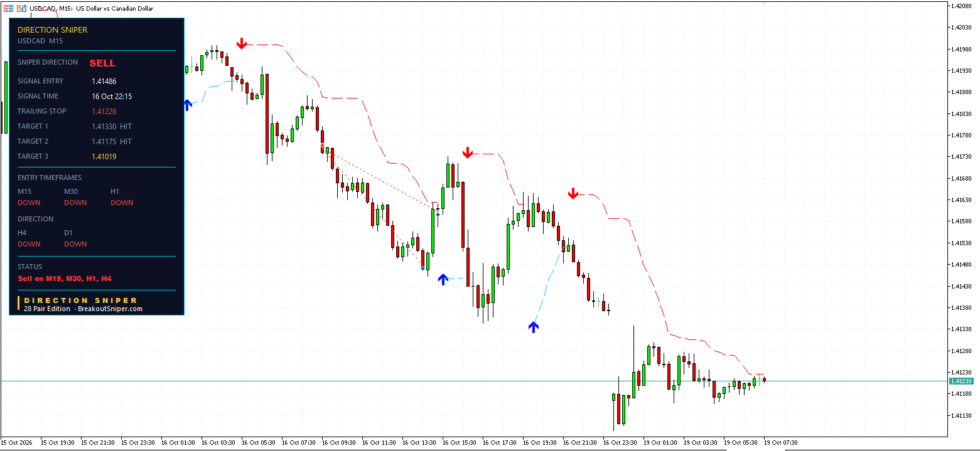Click the DOWN status under H4
This screenshot has width=980, height=451.
(29, 244)
